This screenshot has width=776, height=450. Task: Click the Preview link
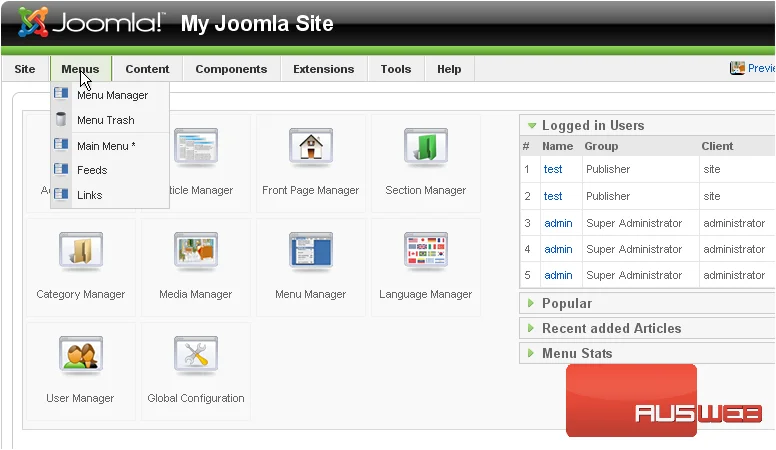pos(762,68)
